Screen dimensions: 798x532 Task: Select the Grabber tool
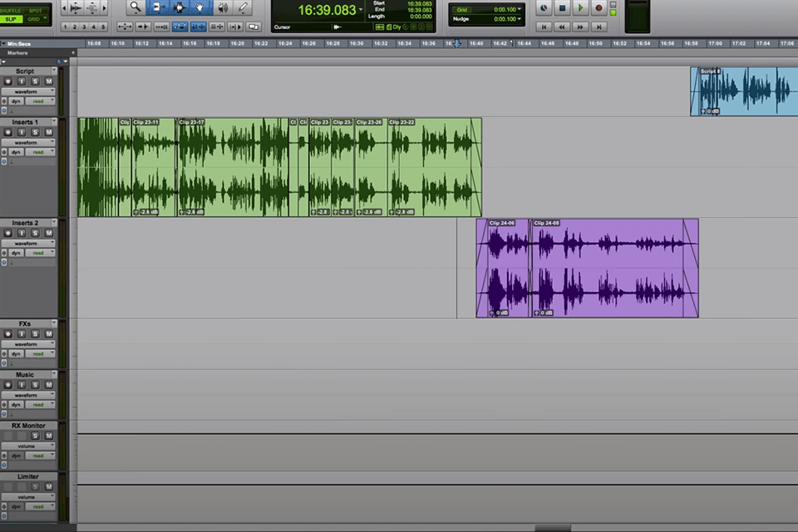click(x=200, y=7)
